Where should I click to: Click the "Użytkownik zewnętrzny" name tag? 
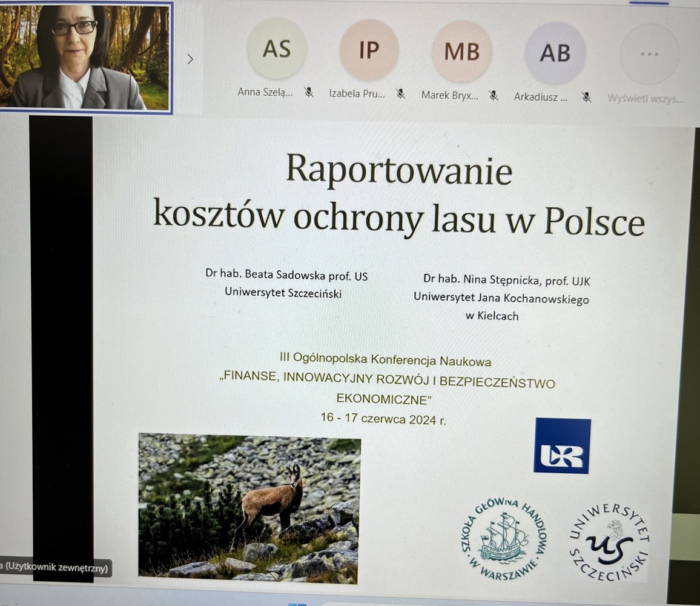(x=54, y=568)
